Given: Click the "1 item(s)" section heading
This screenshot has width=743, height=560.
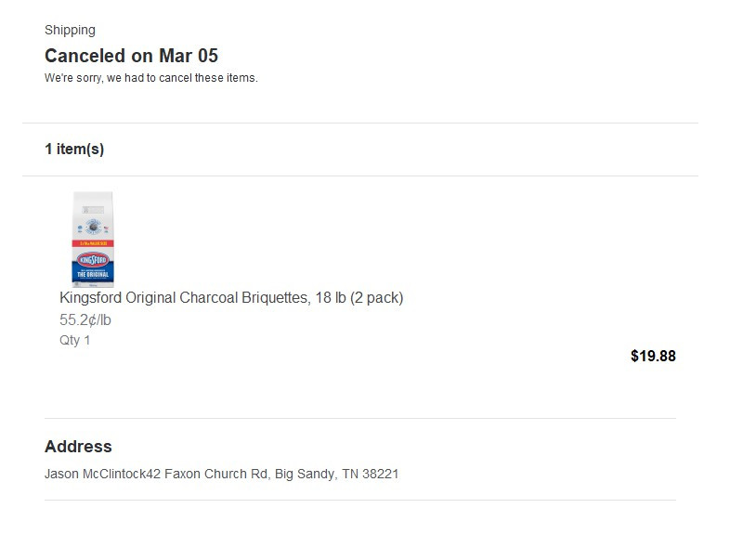Looking at the screenshot, I should click(74, 150).
